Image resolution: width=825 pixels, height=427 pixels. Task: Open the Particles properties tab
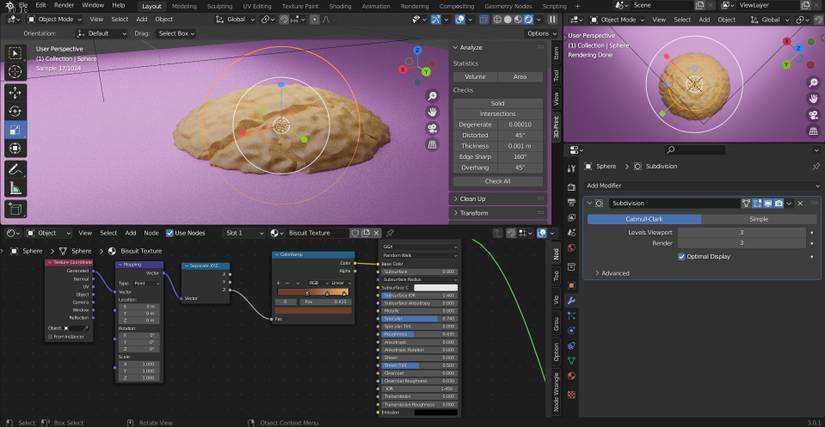pyautogui.click(x=571, y=316)
